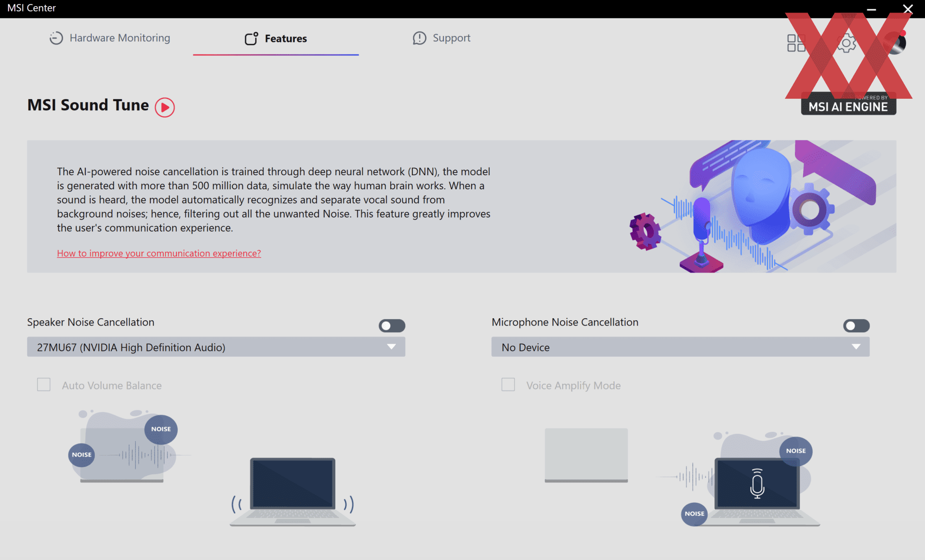Image resolution: width=925 pixels, height=560 pixels.
Task: Click the speaker laptop illustration
Action: [x=293, y=492]
